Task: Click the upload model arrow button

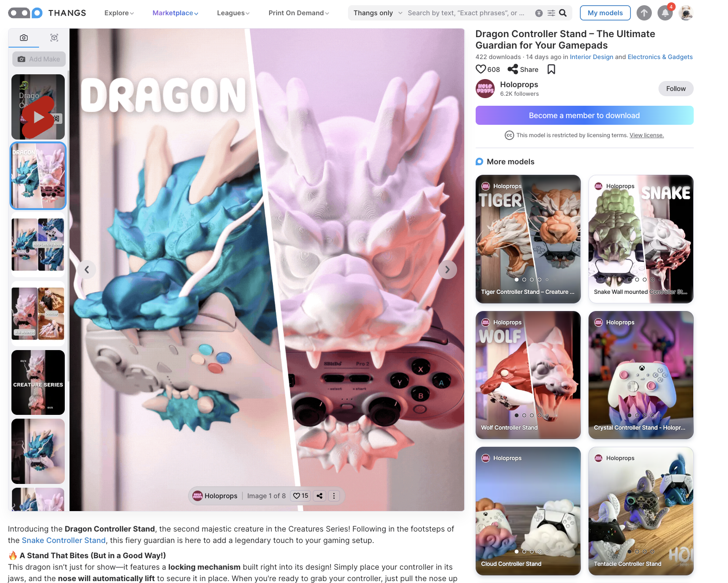Action: (644, 13)
